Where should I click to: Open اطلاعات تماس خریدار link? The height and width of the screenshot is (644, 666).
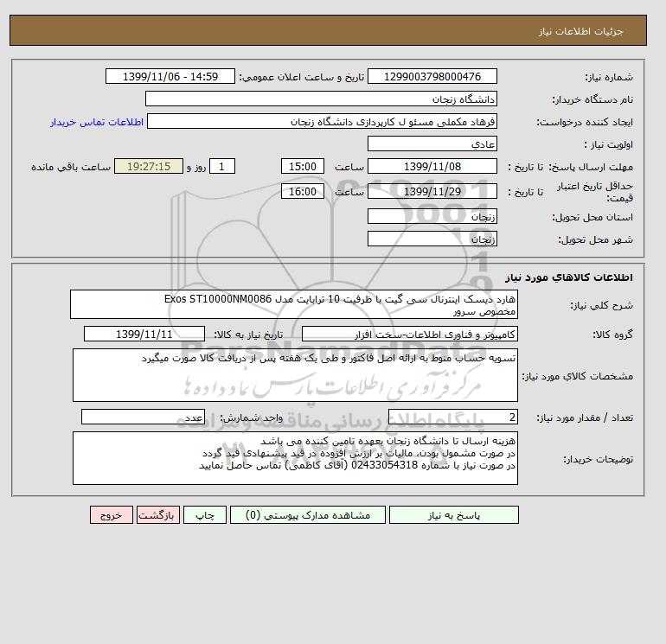pyautogui.click(x=97, y=122)
